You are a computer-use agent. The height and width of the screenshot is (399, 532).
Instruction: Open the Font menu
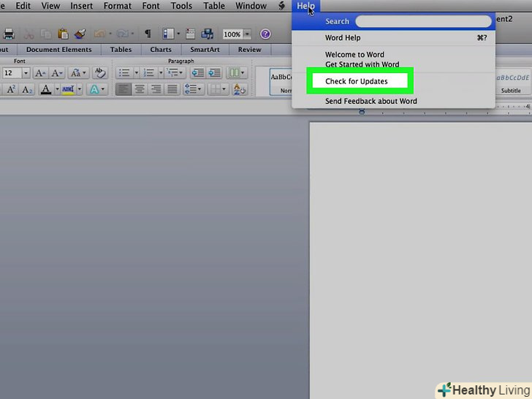pos(151,6)
